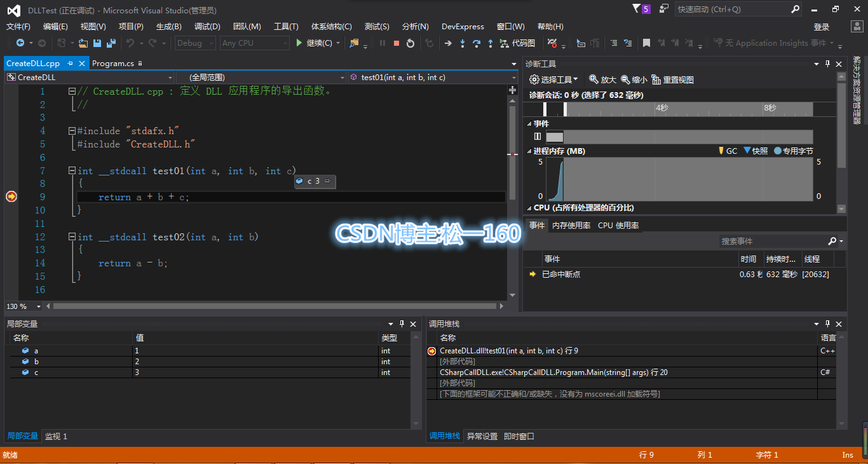The width and height of the screenshot is (868, 464).
Task: Toggle pin on CreateDLL.cpp tab
Action: pyautogui.click(x=70, y=64)
